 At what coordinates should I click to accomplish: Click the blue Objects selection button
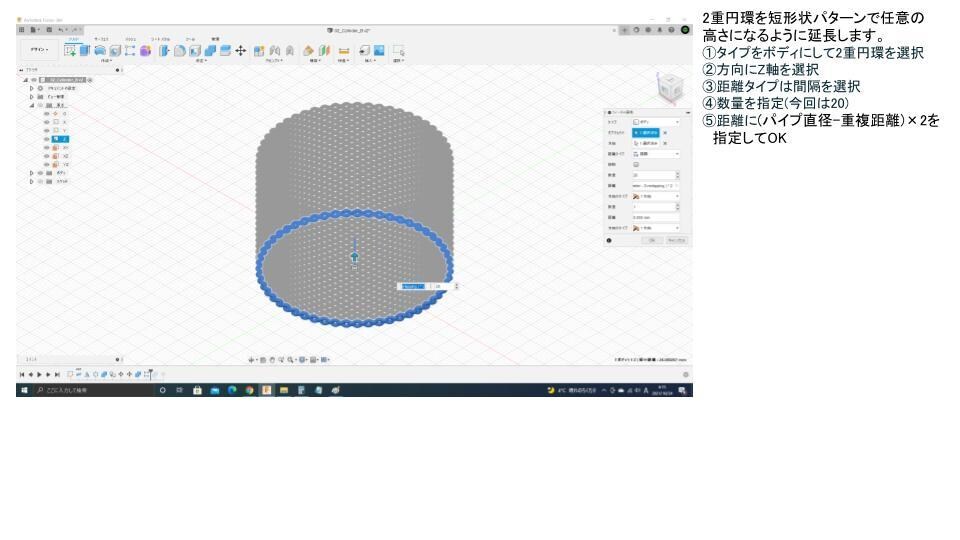(x=646, y=133)
